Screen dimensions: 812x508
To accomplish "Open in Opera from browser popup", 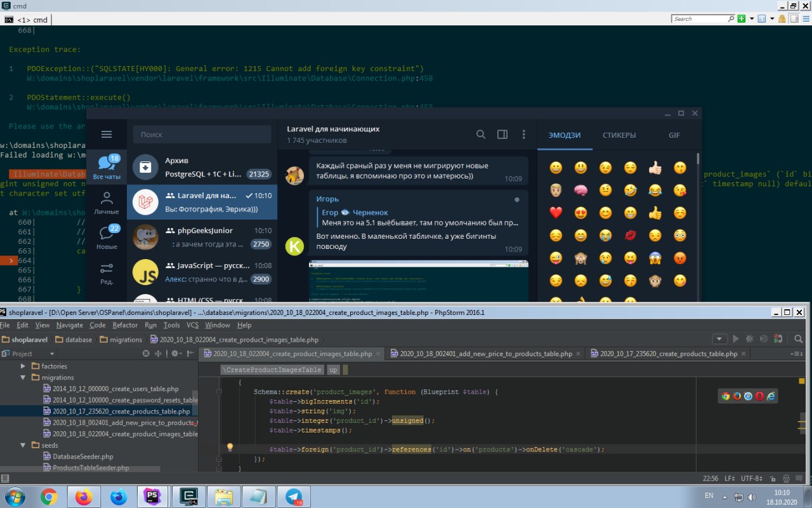I will pyautogui.click(x=760, y=396).
